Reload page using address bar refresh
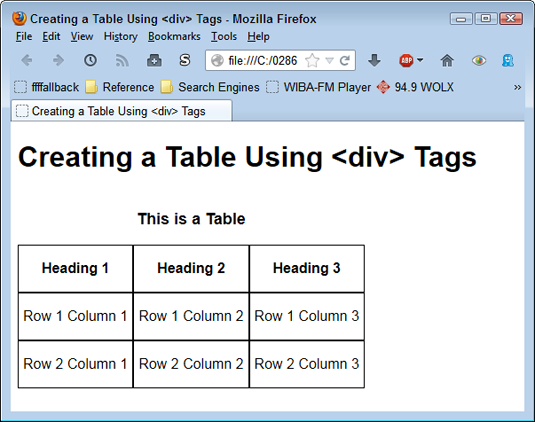Screen dimensions: 535x422 [x=345, y=61]
